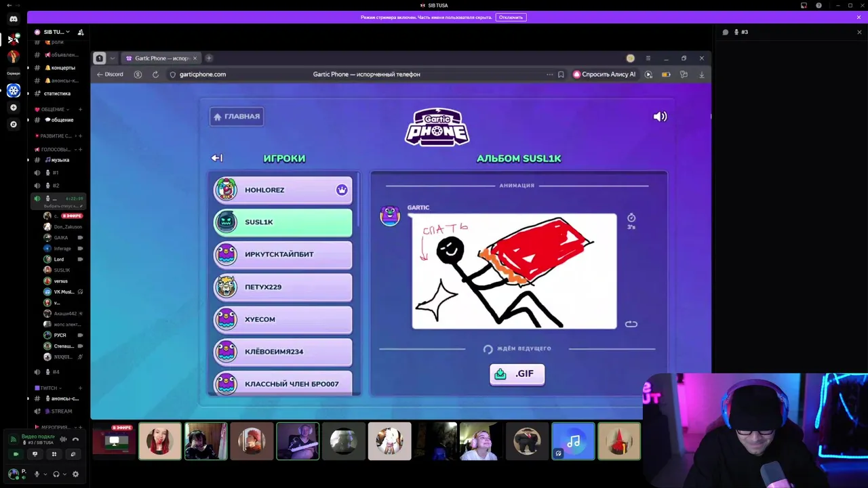Click the ГЛАВНАЯ home button
The image size is (868, 488).
coord(237,117)
